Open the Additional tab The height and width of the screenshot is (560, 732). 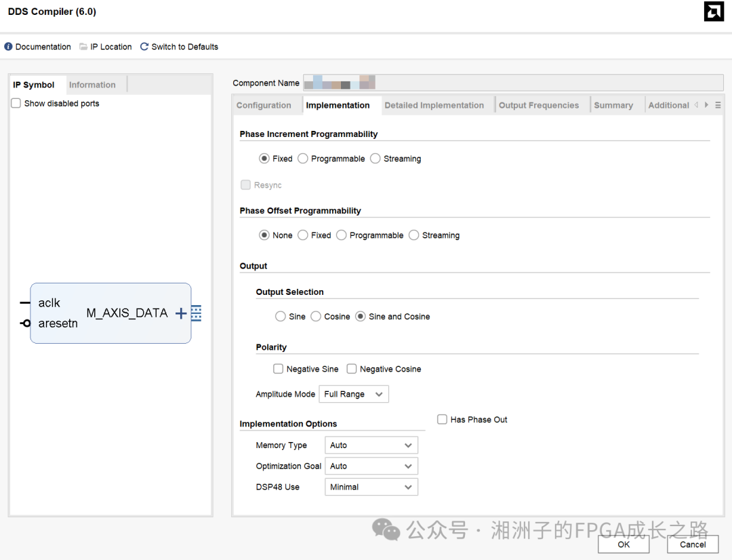pyautogui.click(x=668, y=106)
